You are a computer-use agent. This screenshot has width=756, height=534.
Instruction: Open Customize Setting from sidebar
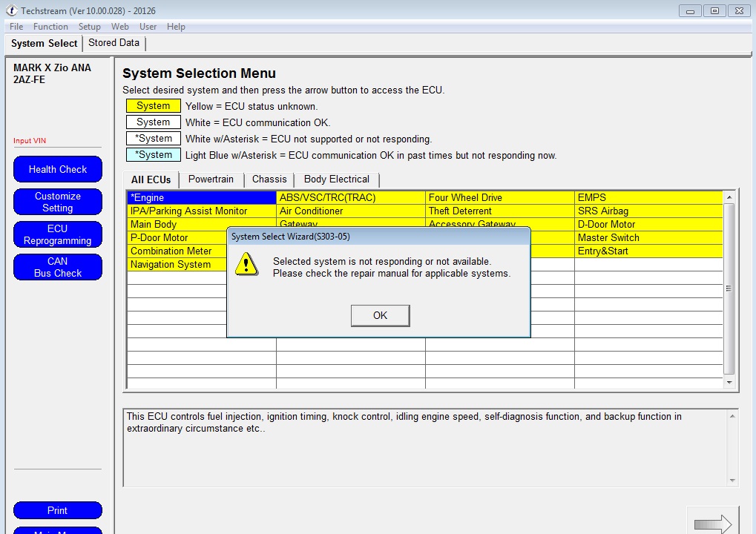(x=58, y=202)
